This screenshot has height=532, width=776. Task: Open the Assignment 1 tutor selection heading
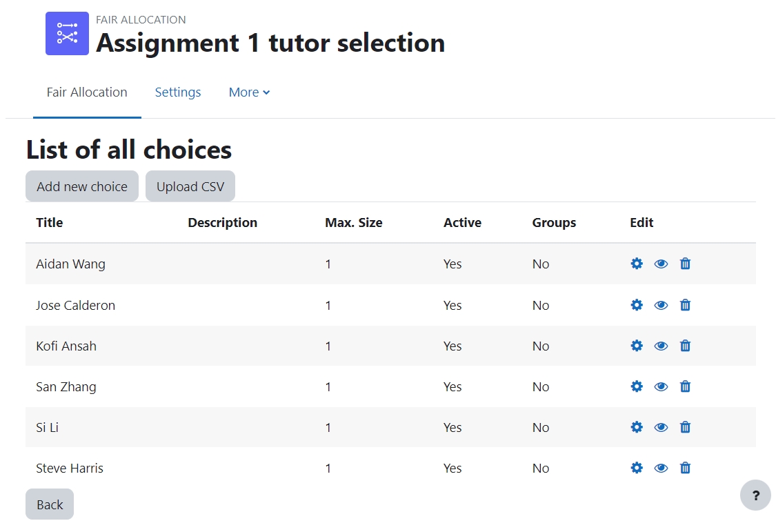tap(270, 43)
